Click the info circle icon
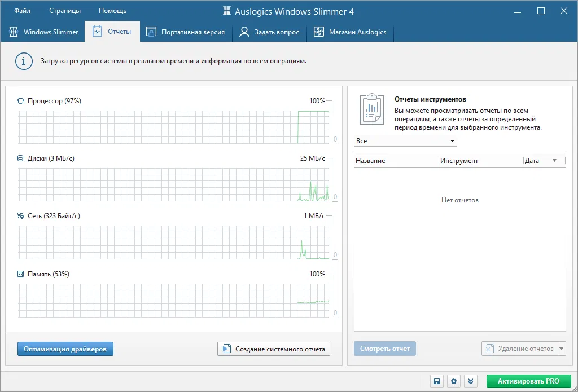 24,61
